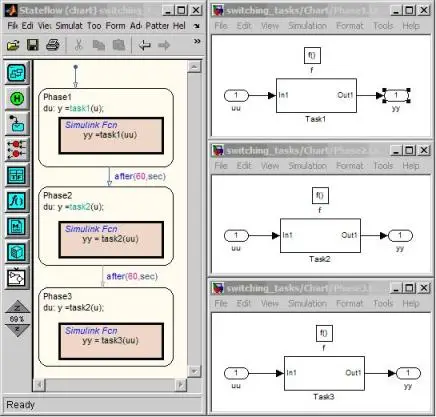Screen dimensions: 436x417
Task: Select the graphical Function tool
Action: coord(17,201)
